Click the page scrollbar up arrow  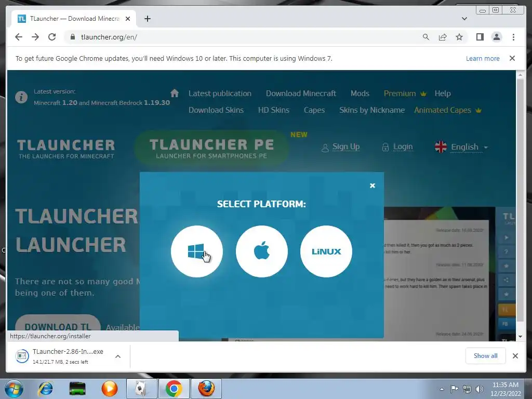[520, 74]
